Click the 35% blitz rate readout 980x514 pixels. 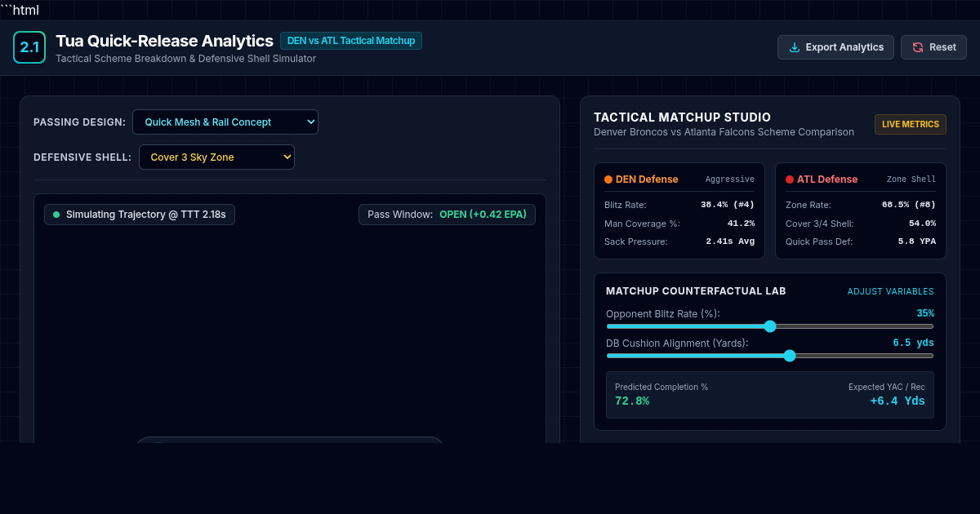[925, 313]
